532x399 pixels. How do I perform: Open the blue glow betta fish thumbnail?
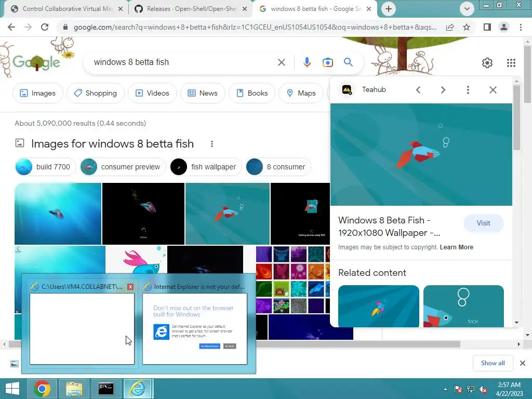(x=58, y=214)
